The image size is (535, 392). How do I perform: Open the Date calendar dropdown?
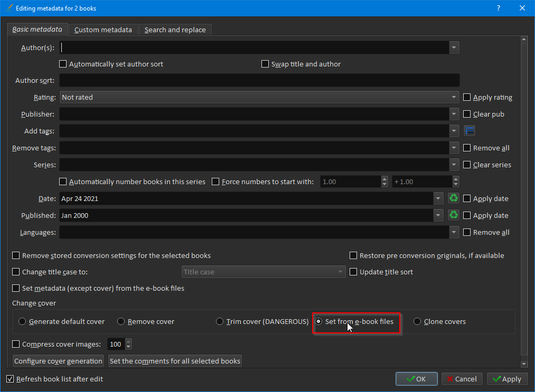(x=438, y=198)
